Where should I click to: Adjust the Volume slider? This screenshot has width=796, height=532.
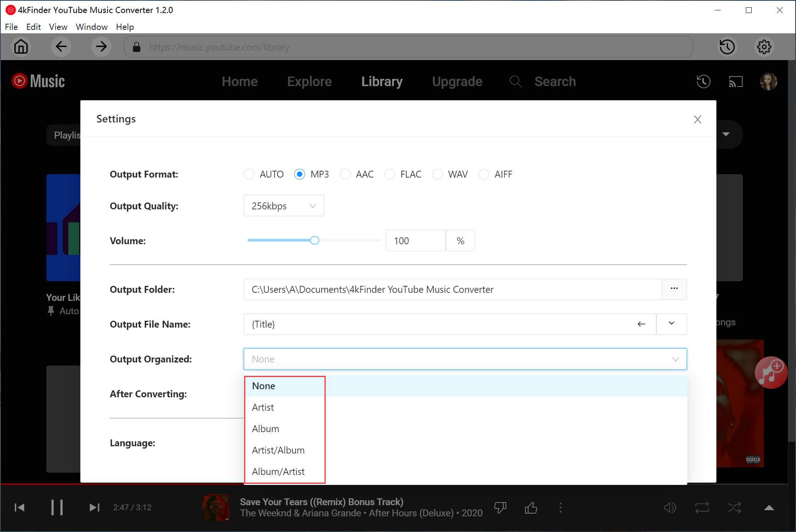pyautogui.click(x=315, y=240)
